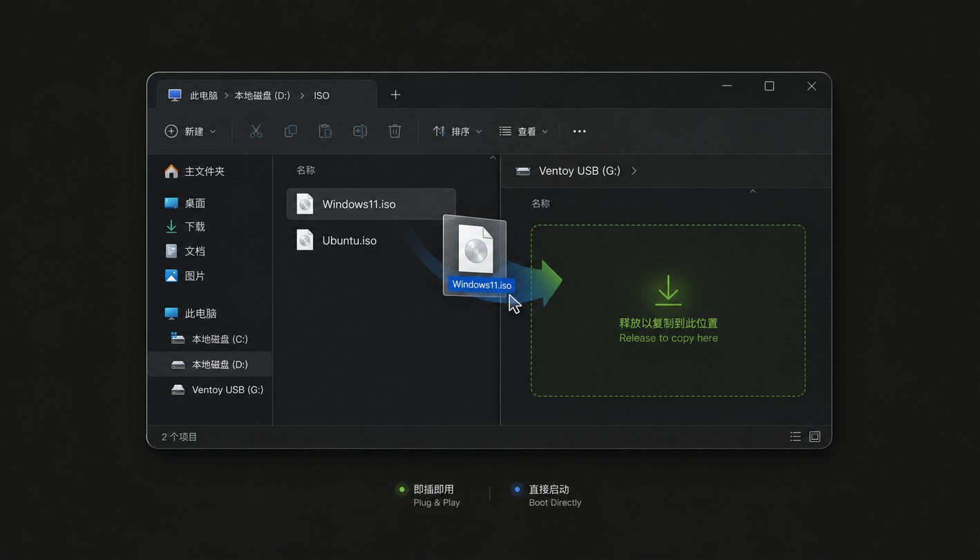Click sort-direction caret above right 名称 column
The image size is (980, 560).
coord(753,192)
